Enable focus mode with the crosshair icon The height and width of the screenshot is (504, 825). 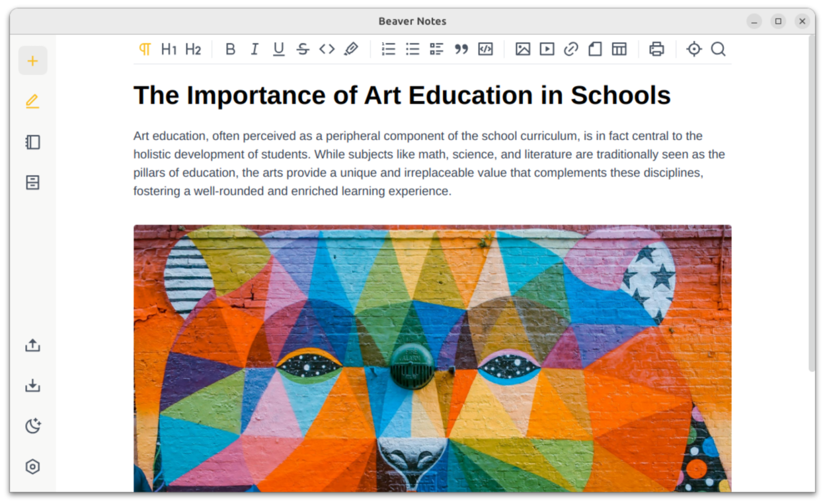pos(694,49)
